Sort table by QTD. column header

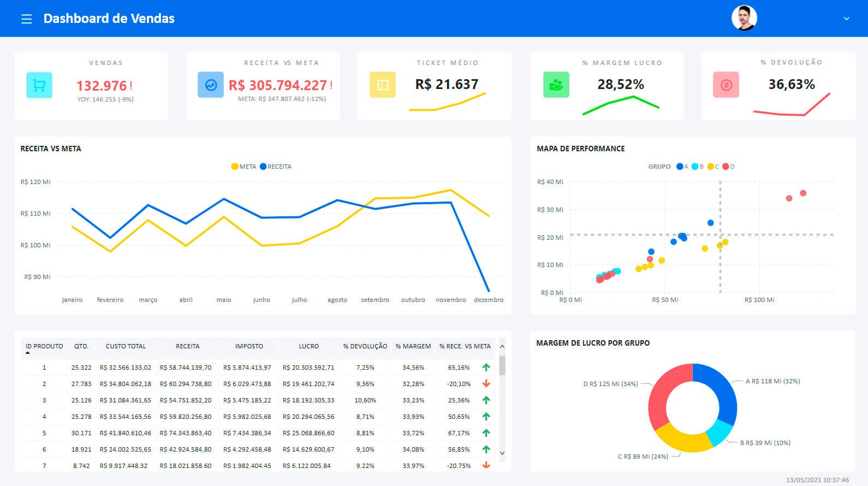tap(81, 346)
